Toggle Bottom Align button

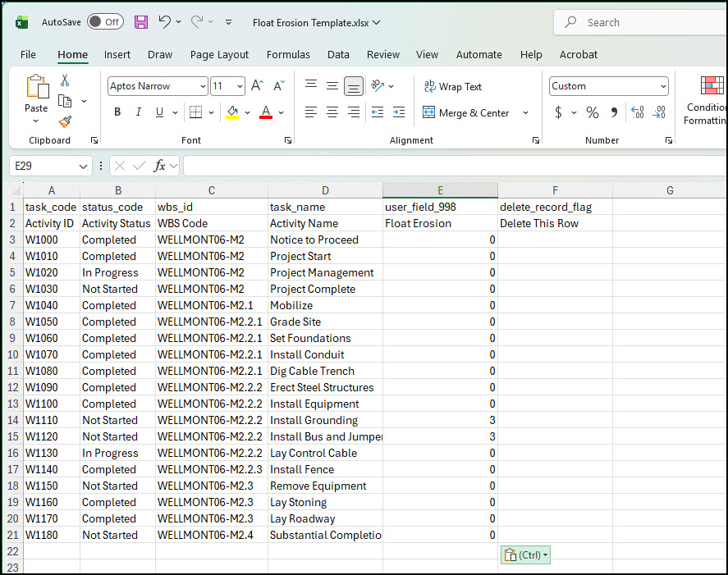click(353, 86)
